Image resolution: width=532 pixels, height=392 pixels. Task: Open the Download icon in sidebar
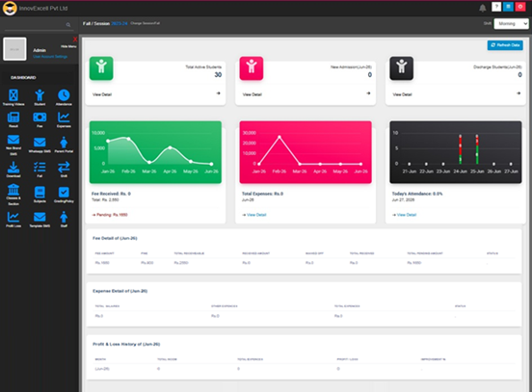13,168
